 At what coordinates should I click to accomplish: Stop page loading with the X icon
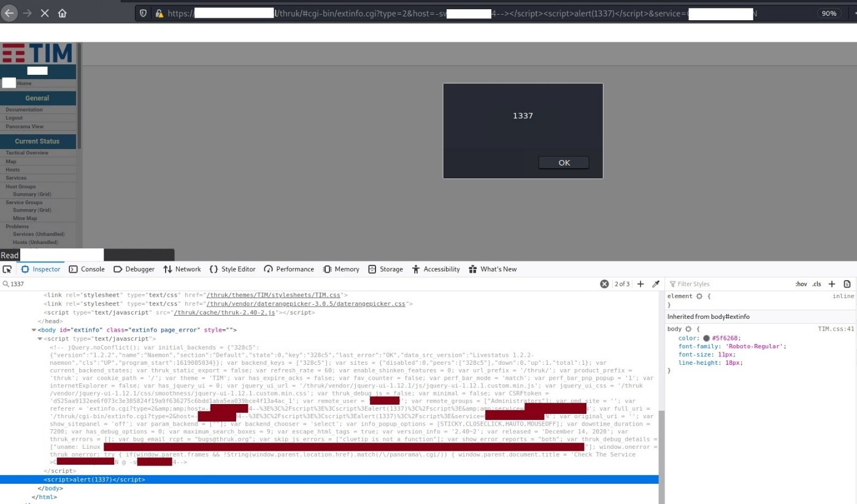(44, 13)
